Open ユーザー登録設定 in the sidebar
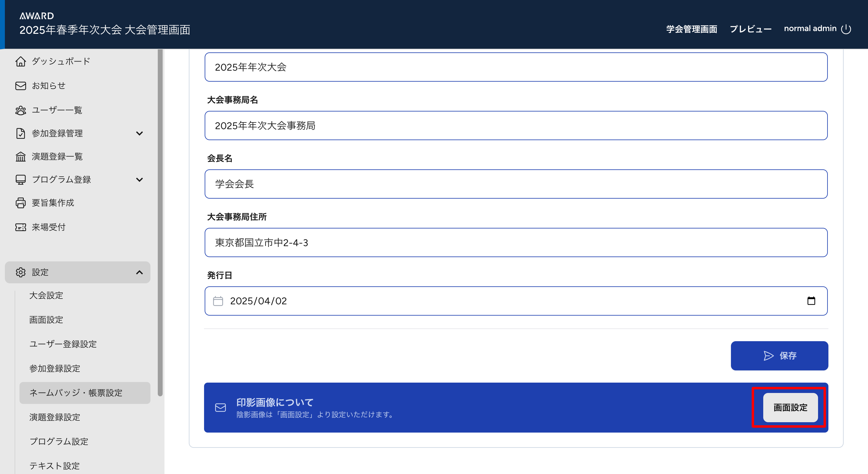Viewport: 868px width, 474px height. point(63,344)
